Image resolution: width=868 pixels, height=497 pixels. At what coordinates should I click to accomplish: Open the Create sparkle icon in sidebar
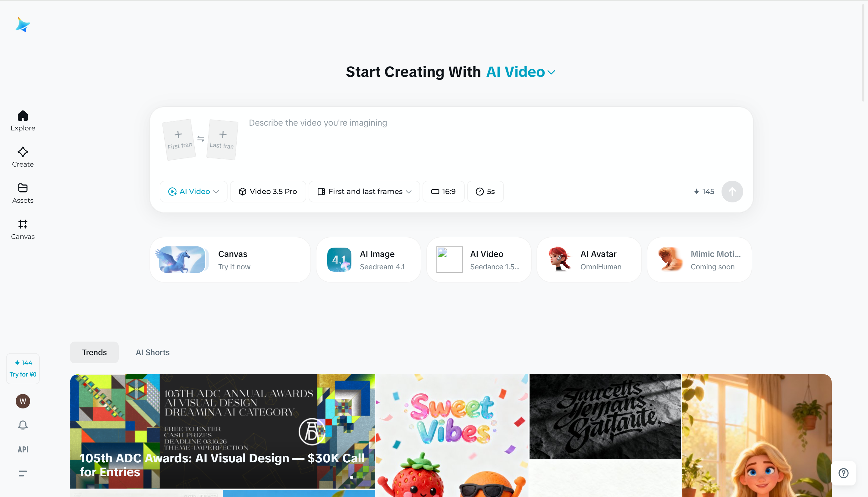pos(23,152)
